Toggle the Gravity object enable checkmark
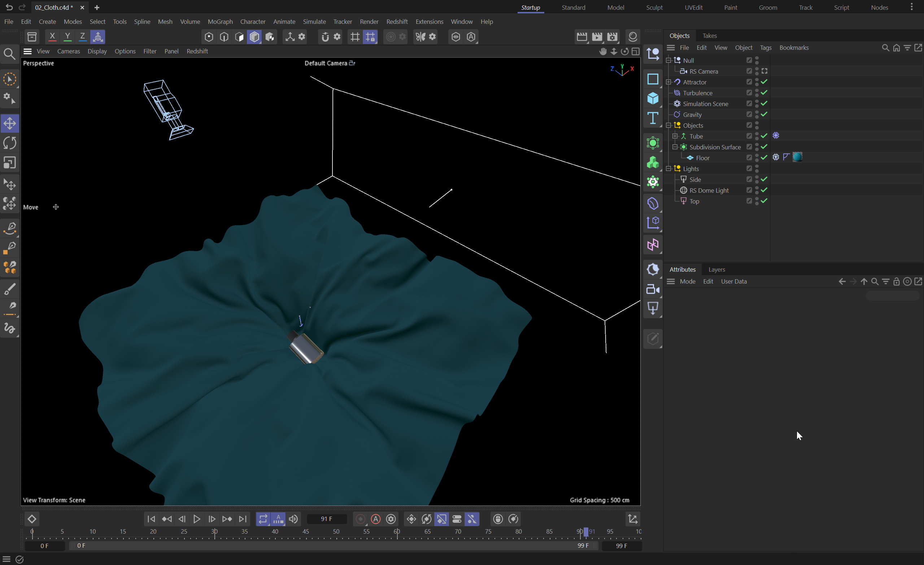The width and height of the screenshot is (924, 565). click(x=764, y=114)
